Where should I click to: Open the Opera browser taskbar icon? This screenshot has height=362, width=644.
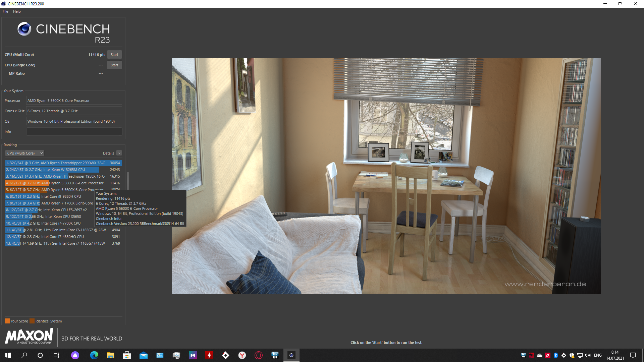coord(259,355)
